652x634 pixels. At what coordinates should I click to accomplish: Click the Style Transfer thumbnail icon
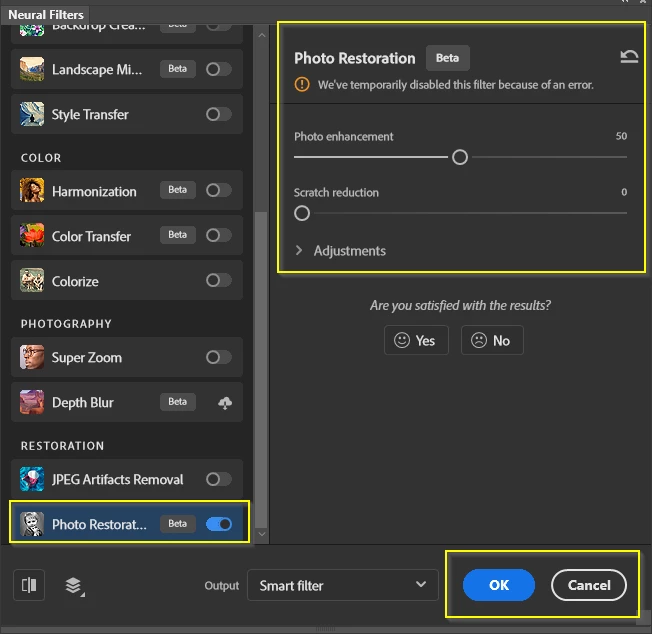(x=32, y=114)
